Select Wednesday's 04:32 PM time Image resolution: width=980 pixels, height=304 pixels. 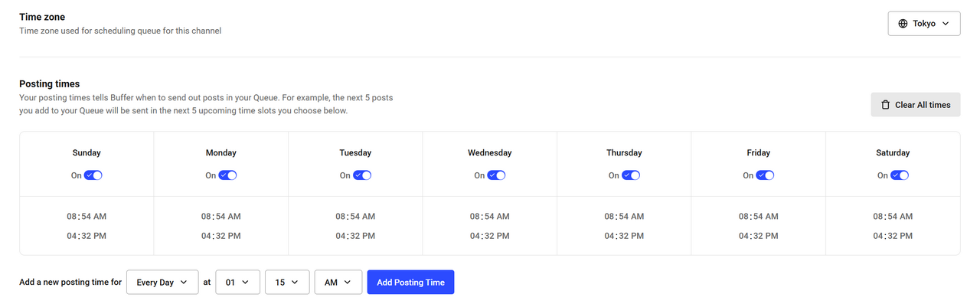tap(490, 236)
